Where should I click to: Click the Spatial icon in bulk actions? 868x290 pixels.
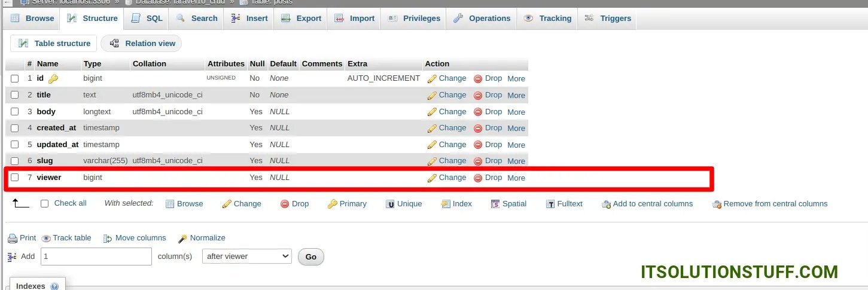pos(495,204)
